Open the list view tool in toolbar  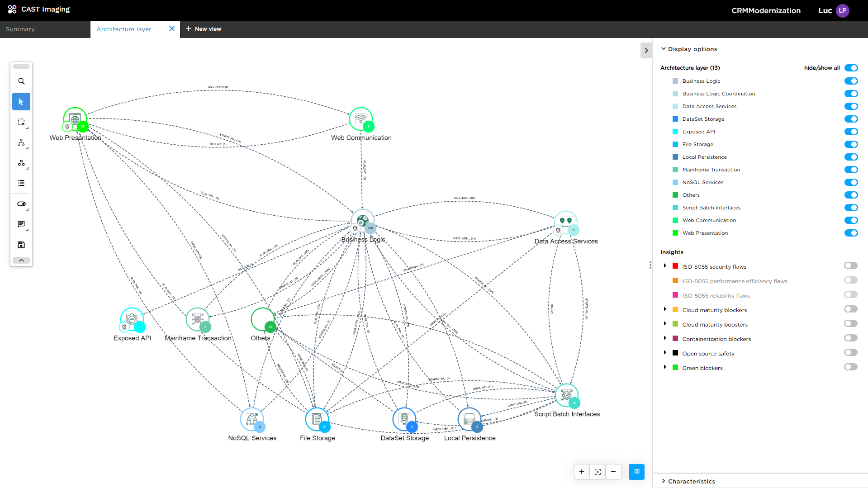(x=21, y=183)
